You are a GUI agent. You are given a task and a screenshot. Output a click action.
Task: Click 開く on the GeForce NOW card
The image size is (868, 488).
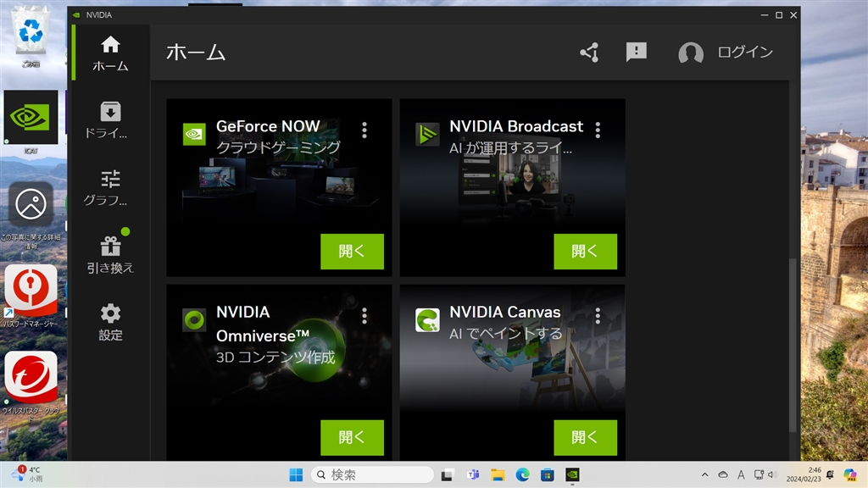[352, 251]
